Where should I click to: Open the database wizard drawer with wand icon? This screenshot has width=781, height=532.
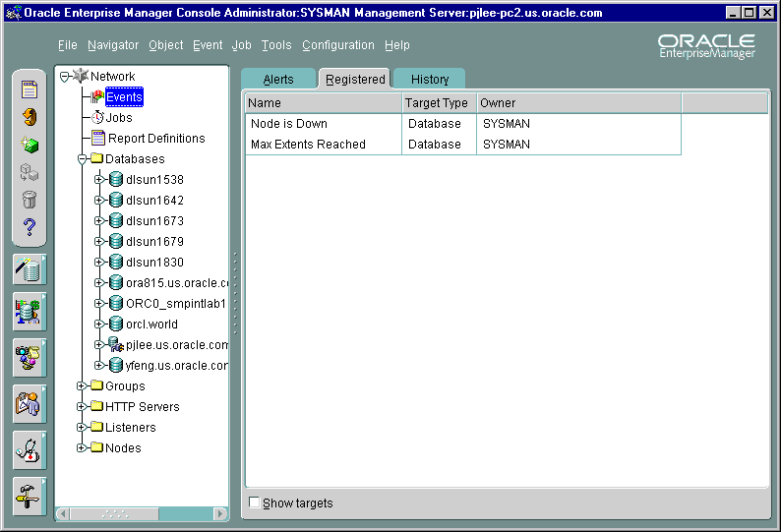point(29,269)
